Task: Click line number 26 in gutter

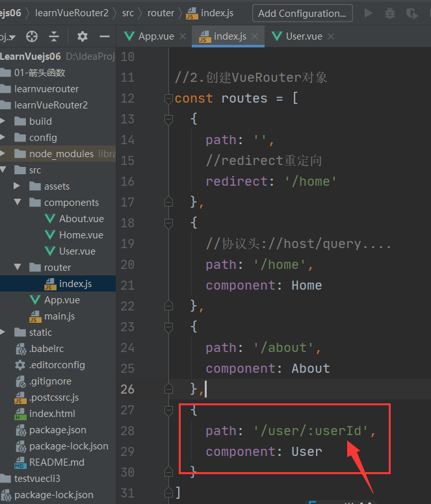Action: [127, 389]
